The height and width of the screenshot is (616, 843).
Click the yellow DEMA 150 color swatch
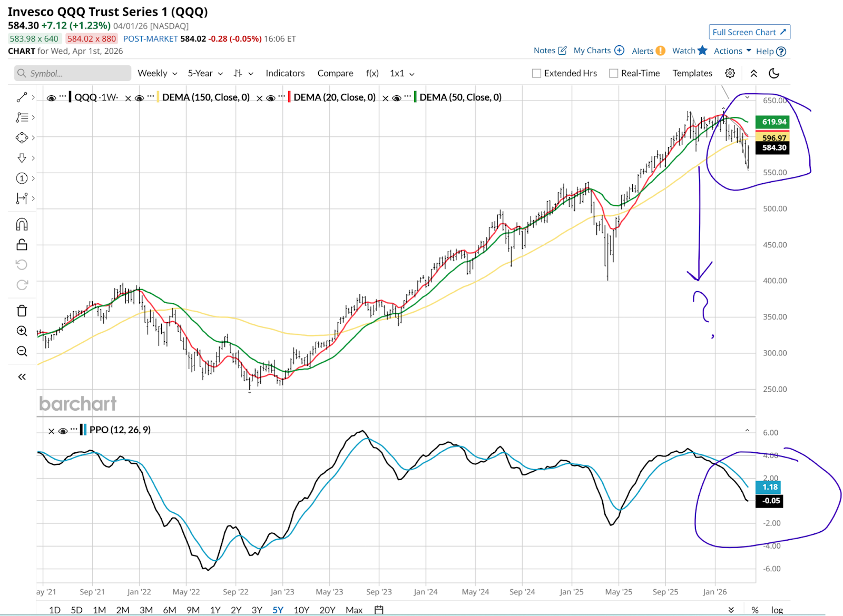point(158,97)
